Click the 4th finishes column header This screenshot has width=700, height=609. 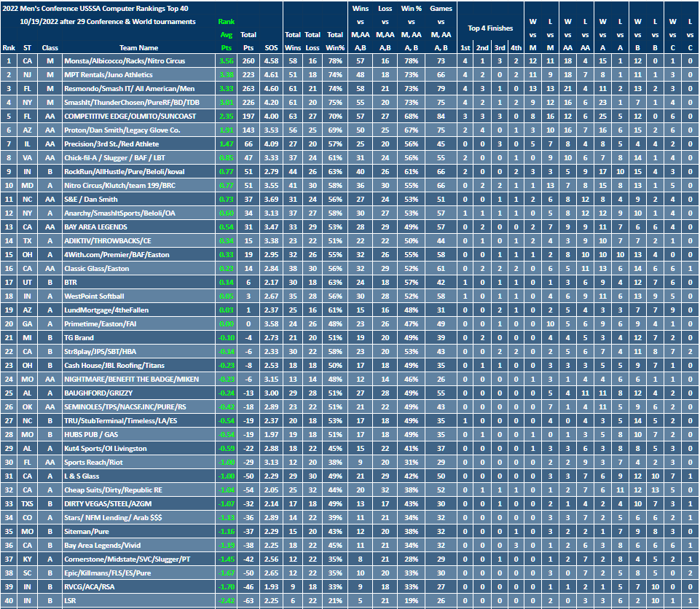click(x=516, y=48)
